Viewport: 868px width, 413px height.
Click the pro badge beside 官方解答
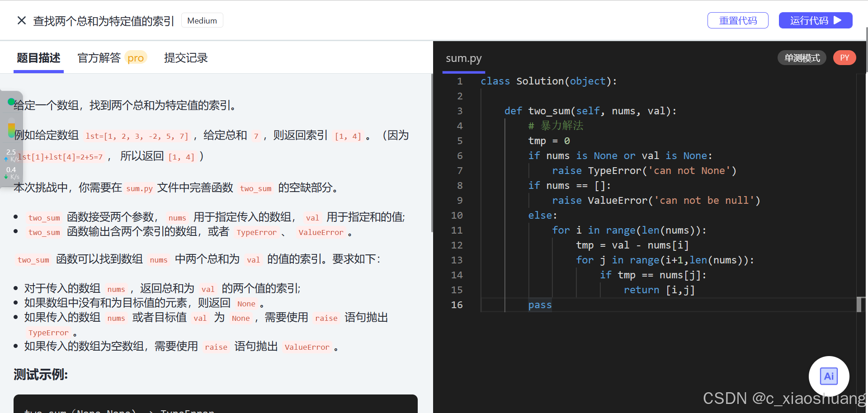click(135, 57)
